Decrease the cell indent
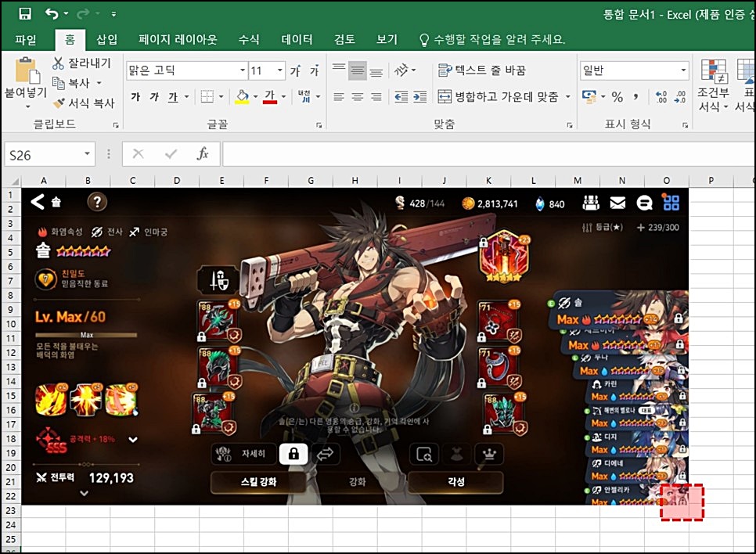The image size is (756, 554). 401,97
